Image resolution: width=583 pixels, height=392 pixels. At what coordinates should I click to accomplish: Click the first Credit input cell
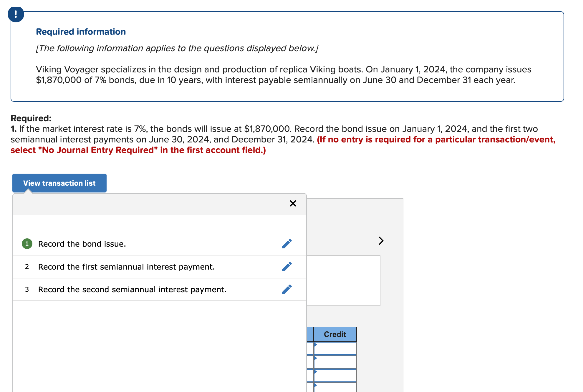pyautogui.click(x=335, y=348)
